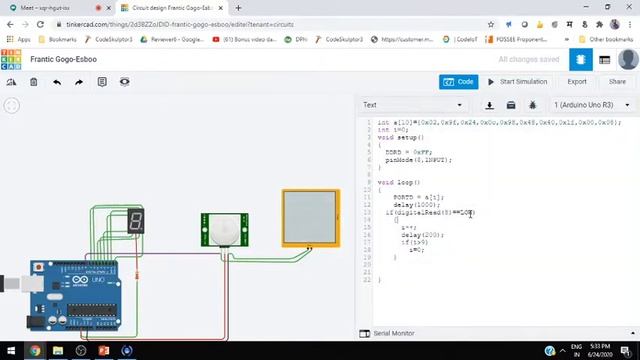Bookmark this page with star icon
Screen dimensions: 640x360
point(491,24)
